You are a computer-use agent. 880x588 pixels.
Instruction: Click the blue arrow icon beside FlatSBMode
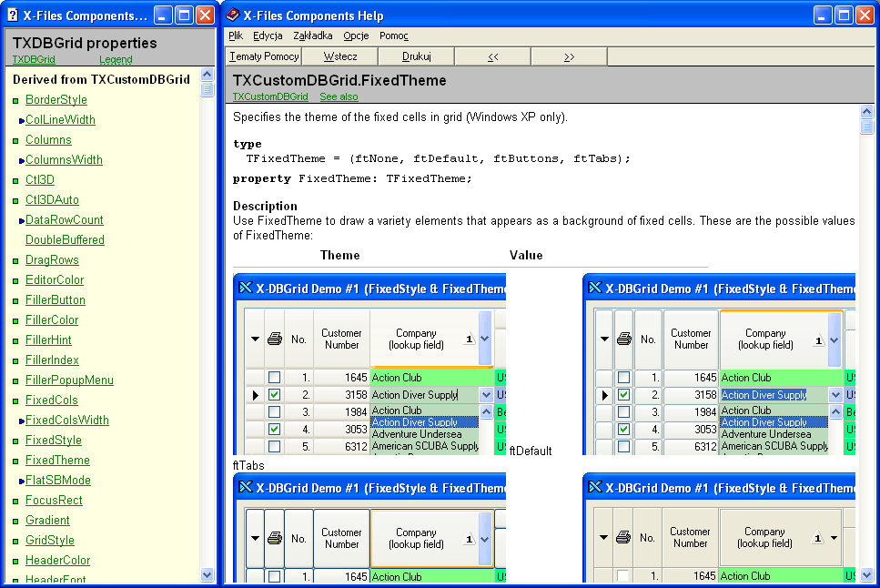click(x=21, y=481)
